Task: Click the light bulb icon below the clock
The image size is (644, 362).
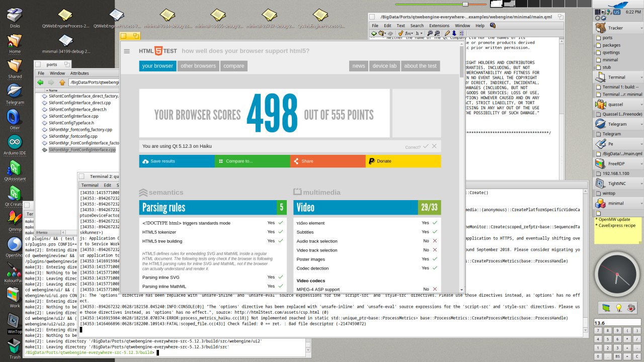Action: tap(619, 307)
